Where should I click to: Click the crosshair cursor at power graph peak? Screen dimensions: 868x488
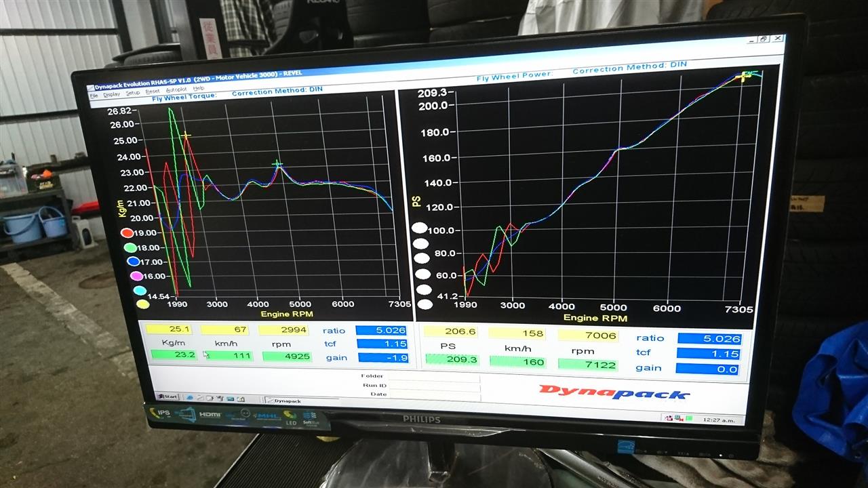[745, 76]
